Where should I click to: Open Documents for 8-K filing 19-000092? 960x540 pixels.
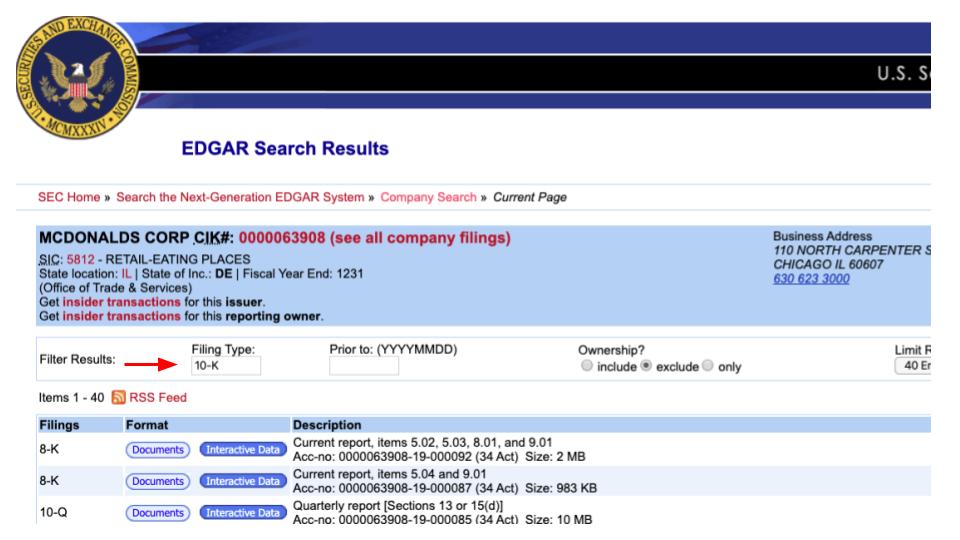158,449
